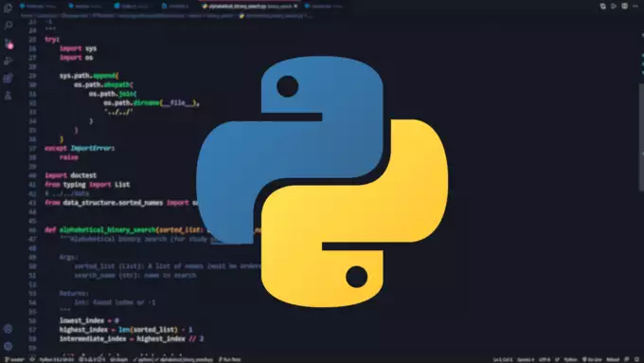The height and width of the screenshot is (363, 644).
Task: Click the Run Python File play icon
Action: (x=614, y=7)
